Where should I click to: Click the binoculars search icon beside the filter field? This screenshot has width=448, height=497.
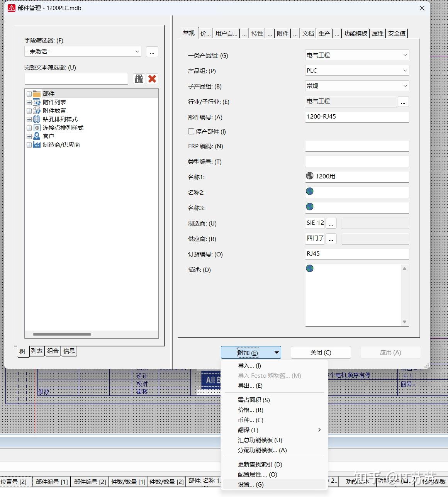click(139, 79)
